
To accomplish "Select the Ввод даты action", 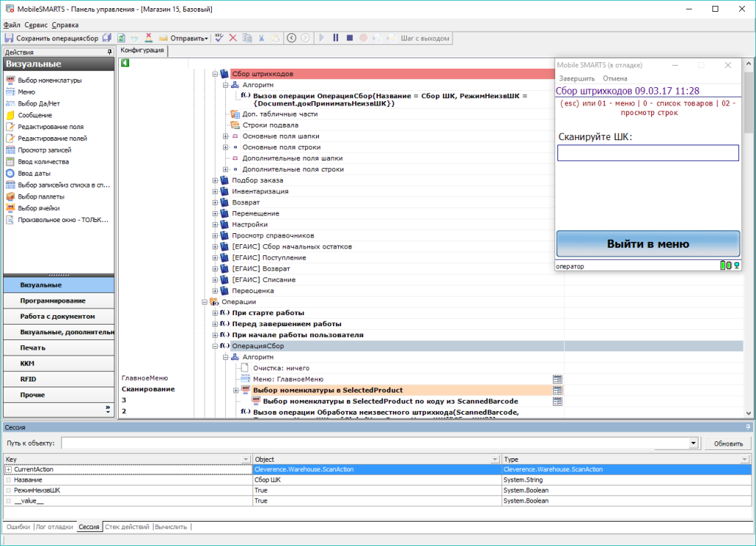I will pyautogui.click(x=34, y=173).
